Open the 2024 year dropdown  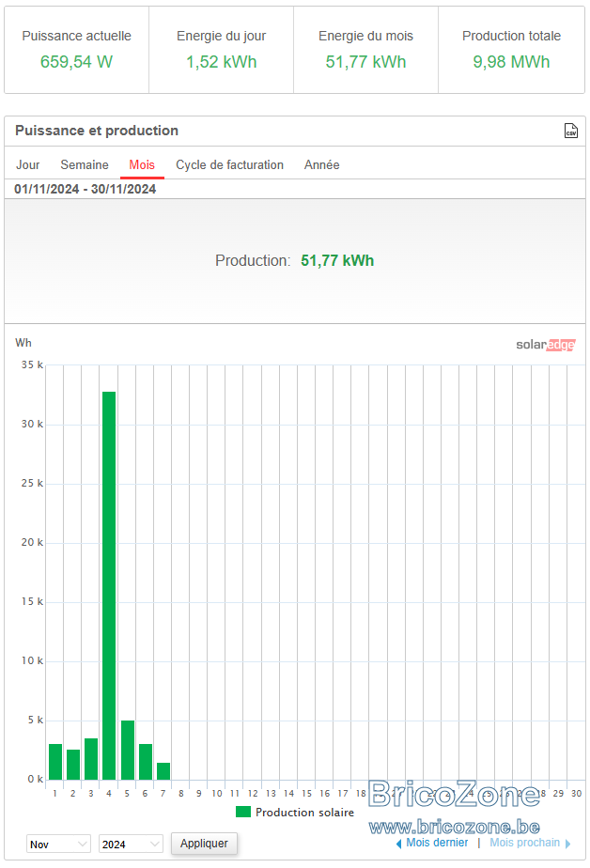pos(131,844)
